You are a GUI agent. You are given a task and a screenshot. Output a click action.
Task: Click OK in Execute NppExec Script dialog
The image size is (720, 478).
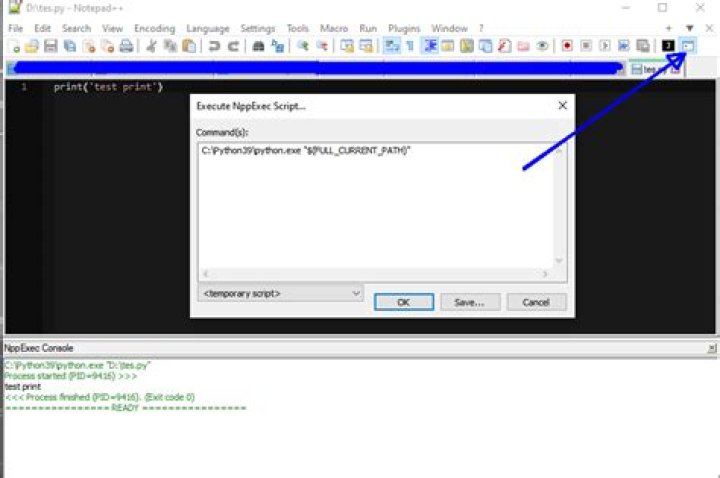404,302
